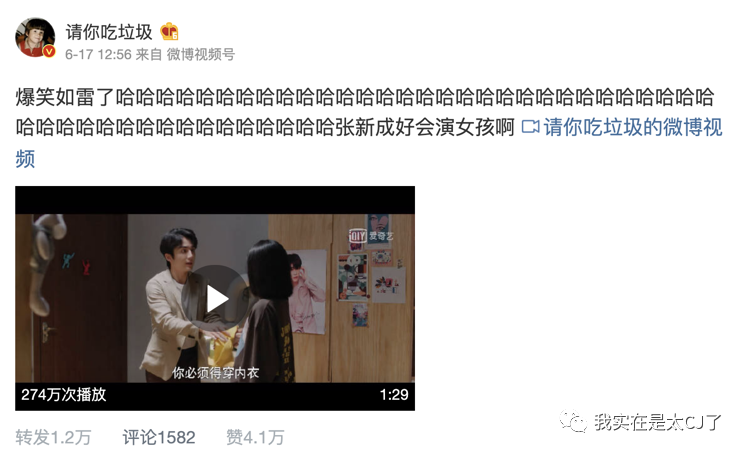Click the 我实在是太CJ了 watermark text

(x=658, y=422)
